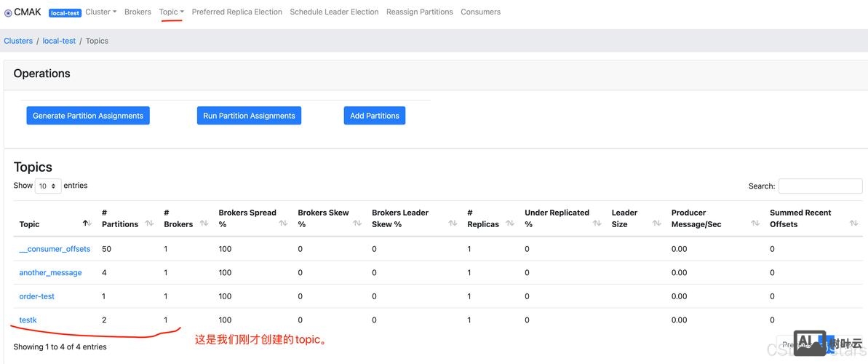Click Generate Partition Assignments button
The height and width of the screenshot is (364, 868).
[x=88, y=116]
